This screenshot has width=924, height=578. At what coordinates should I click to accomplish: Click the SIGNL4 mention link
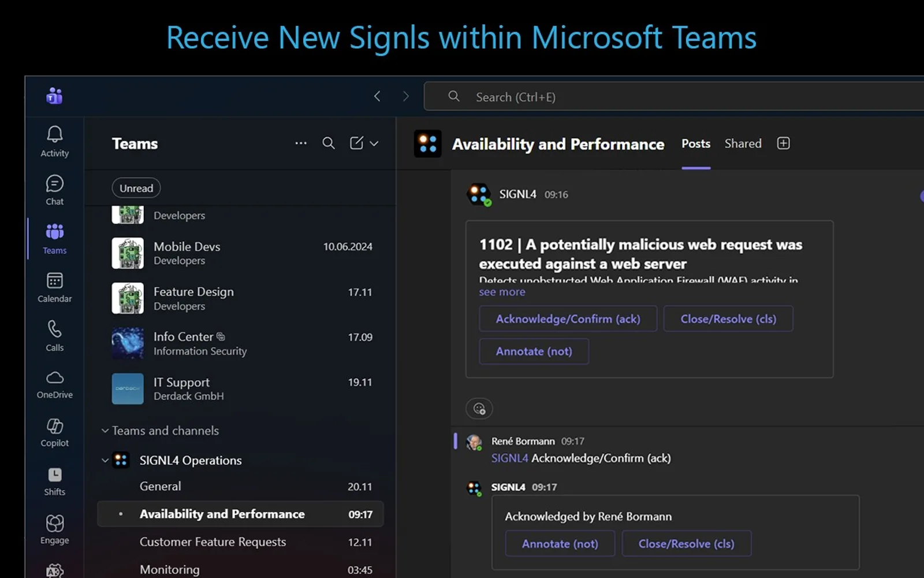click(509, 458)
